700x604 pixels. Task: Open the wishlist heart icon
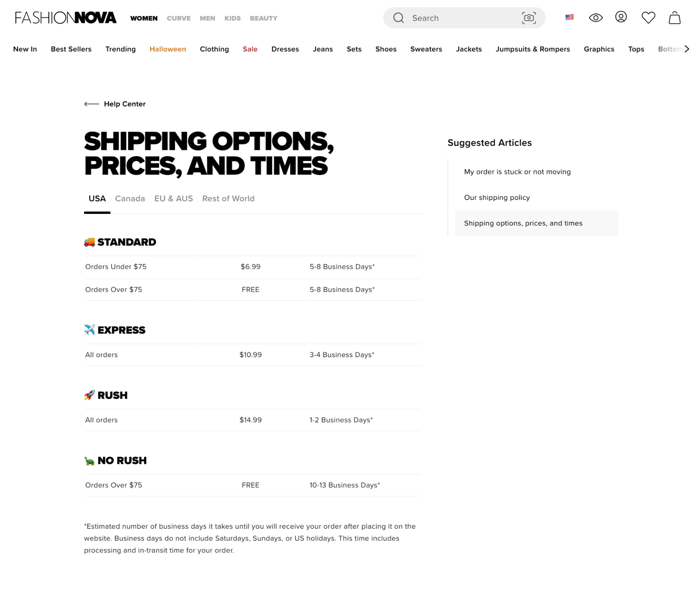648,18
